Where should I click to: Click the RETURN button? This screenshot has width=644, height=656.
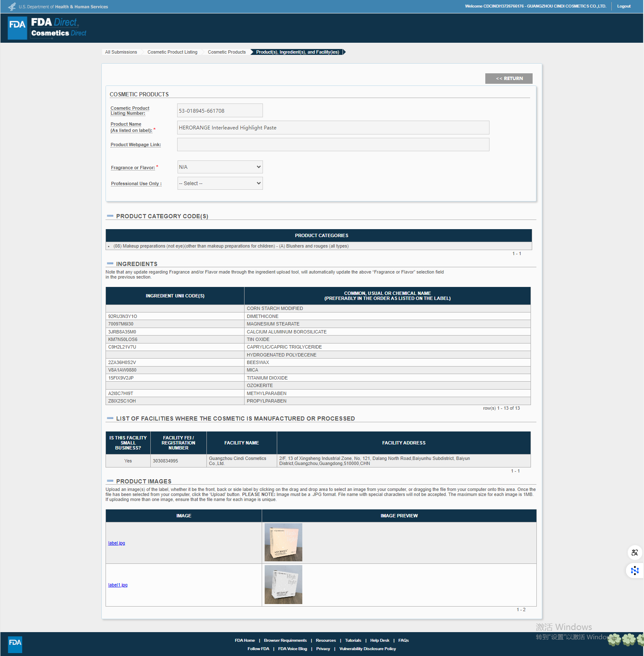(x=509, y=78)
